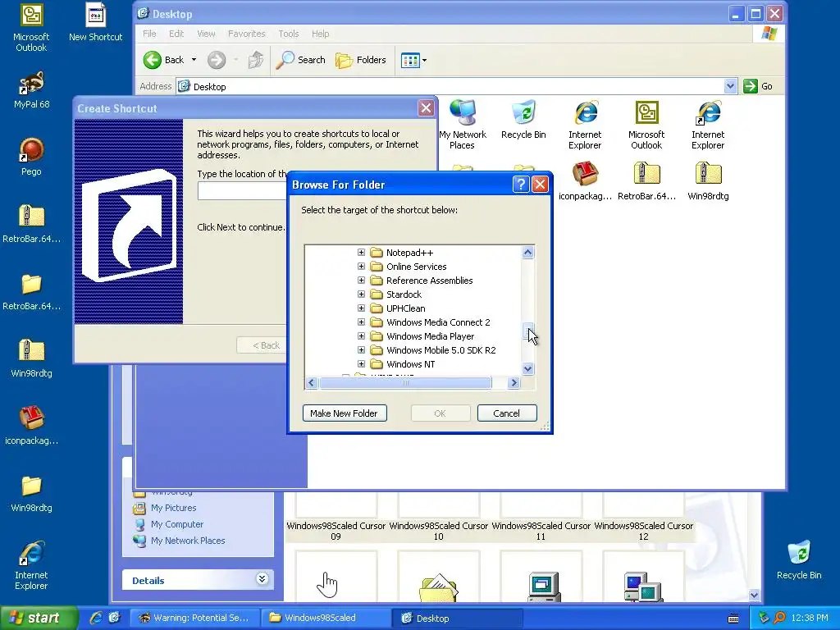Select RetroBar.64... zip in Desktop window

(646, 181)
